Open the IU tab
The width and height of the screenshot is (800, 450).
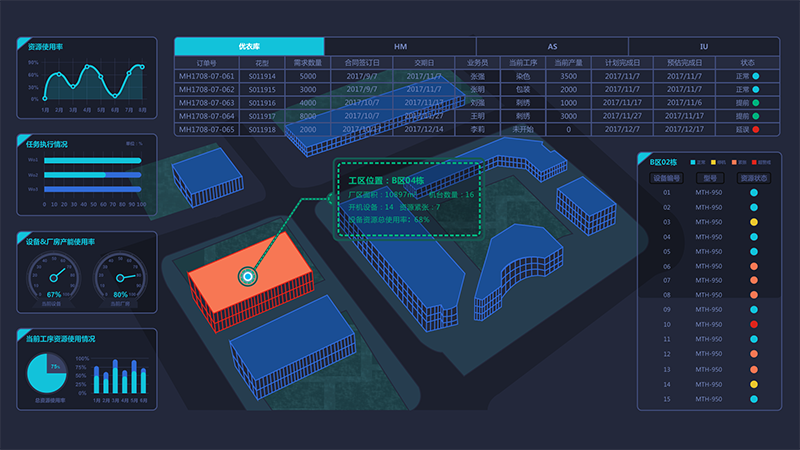pos(704,46)
